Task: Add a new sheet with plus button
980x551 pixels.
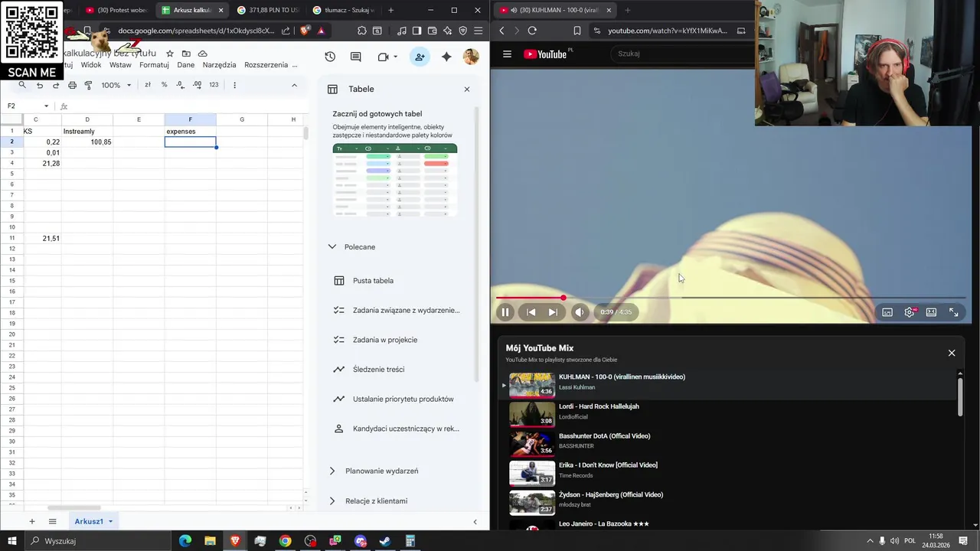Action: [31, 521]
